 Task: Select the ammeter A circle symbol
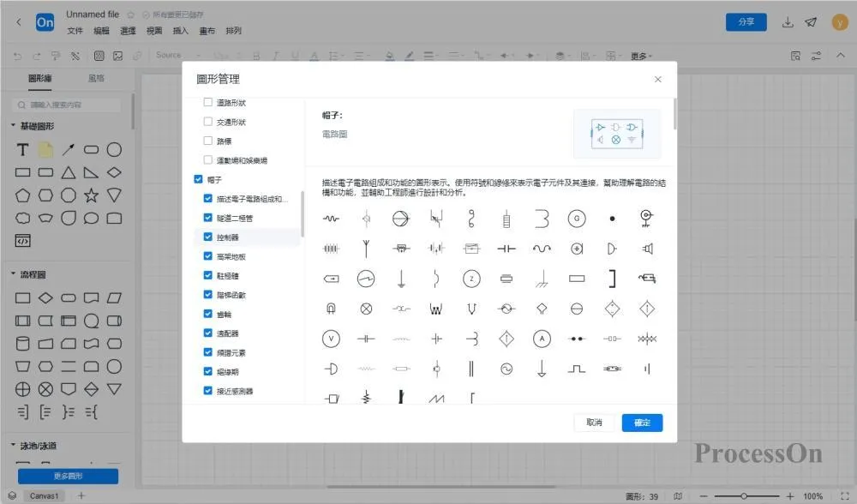pyautogui.click(x=542, y=339)
